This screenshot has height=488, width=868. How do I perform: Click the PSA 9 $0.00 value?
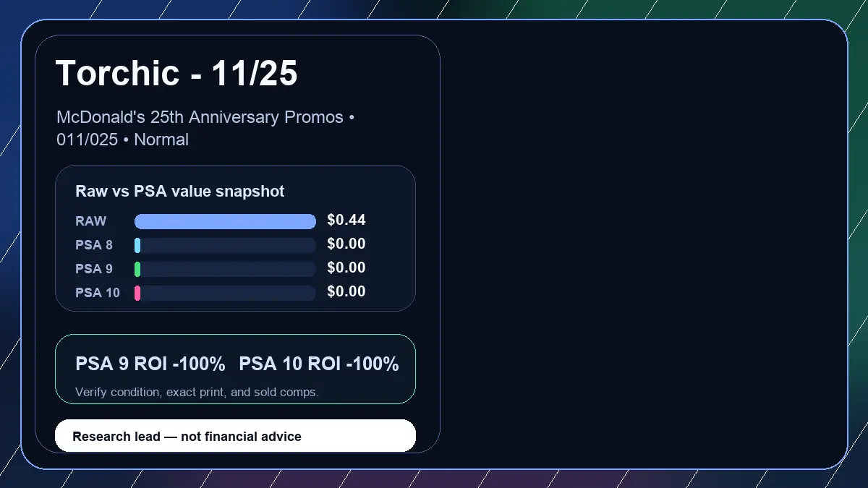[346, 267]
